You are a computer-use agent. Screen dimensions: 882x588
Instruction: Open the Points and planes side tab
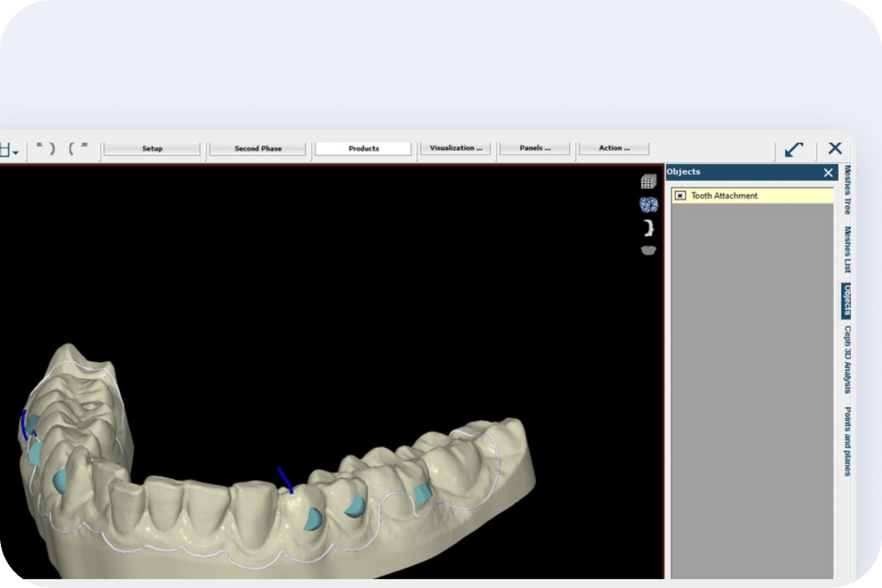coord(847,442)
